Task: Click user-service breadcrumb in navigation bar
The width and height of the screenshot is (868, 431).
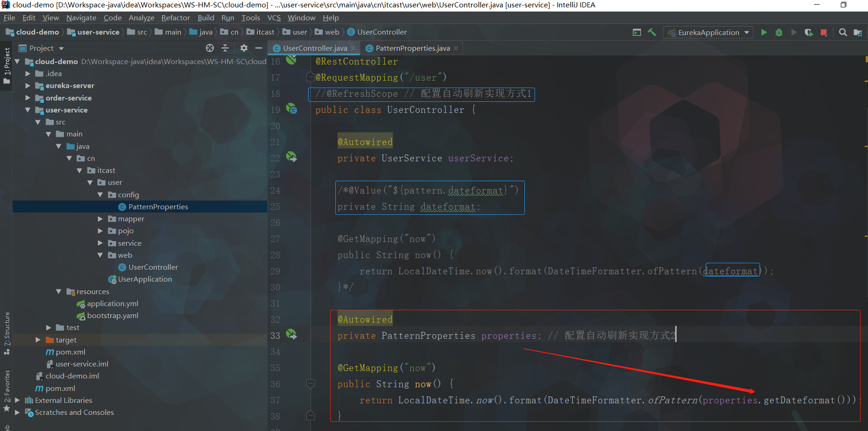Action: (93, 32)
